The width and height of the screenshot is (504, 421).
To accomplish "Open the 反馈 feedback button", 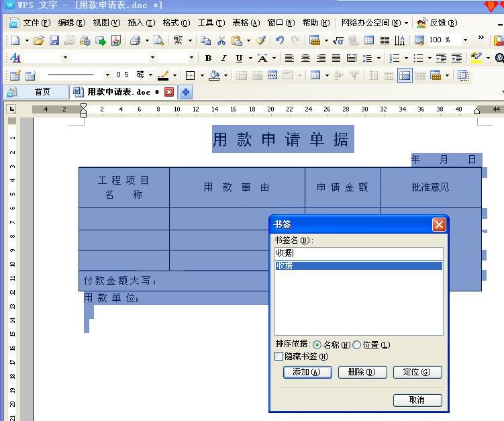I will pyautogui.click(x=437, y=23).
